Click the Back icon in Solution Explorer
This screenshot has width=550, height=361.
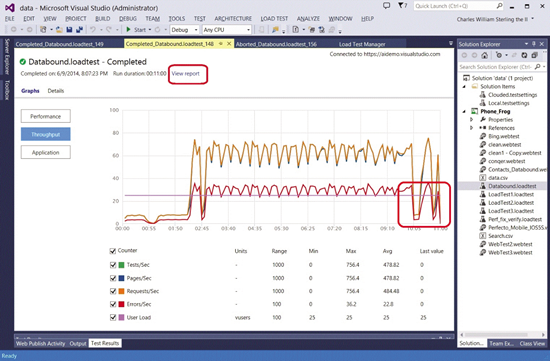coord(464,55)
